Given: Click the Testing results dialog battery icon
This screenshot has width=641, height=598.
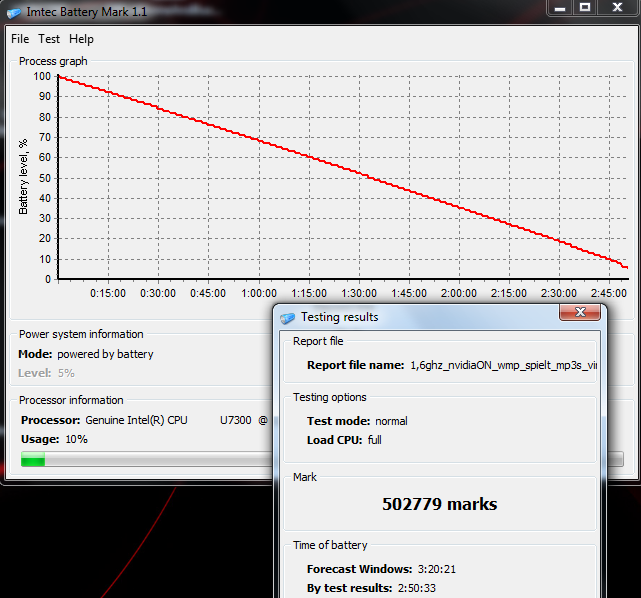Looking at the screenshot, I should [287, 318].
